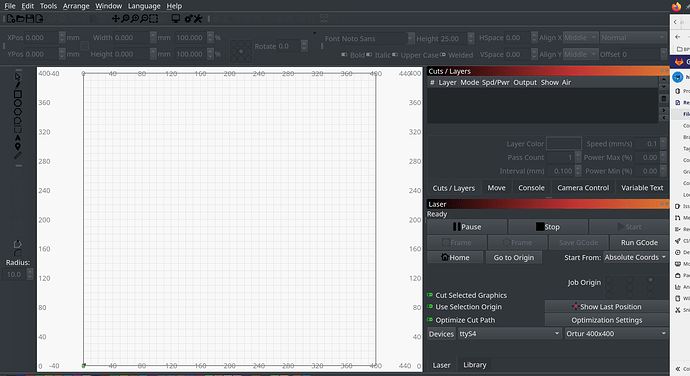This screenshot has height=376, width=690.
Task: Open the Font dropdown (Noto Sans)
Action: click(378, 38)
